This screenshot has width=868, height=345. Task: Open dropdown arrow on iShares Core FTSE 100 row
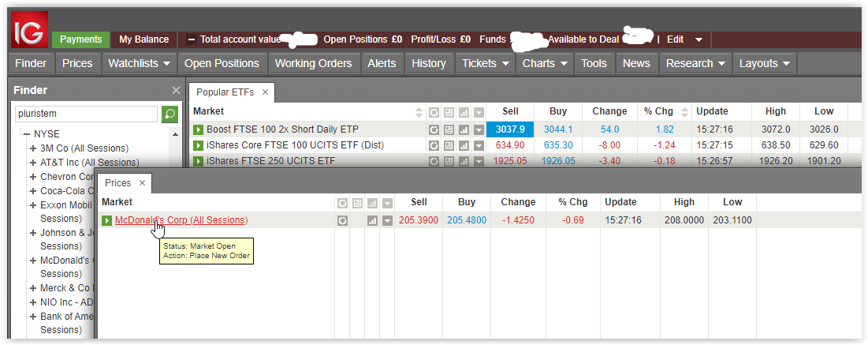479,145
